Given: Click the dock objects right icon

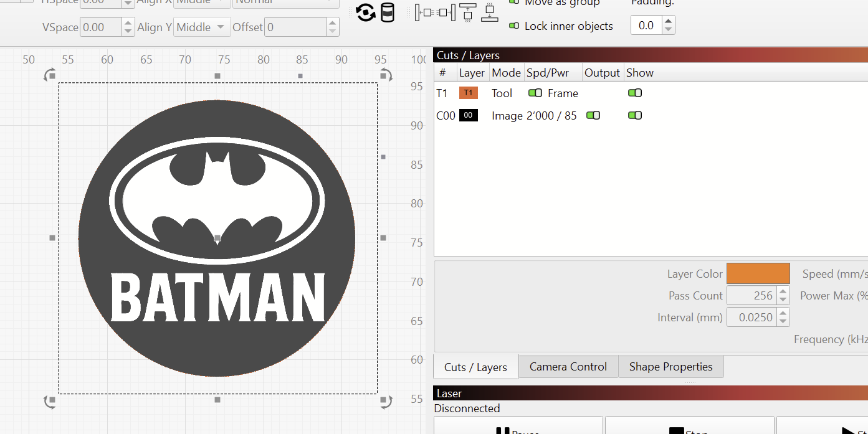Looking at the screenshot, I should click(x=446, y=12).
